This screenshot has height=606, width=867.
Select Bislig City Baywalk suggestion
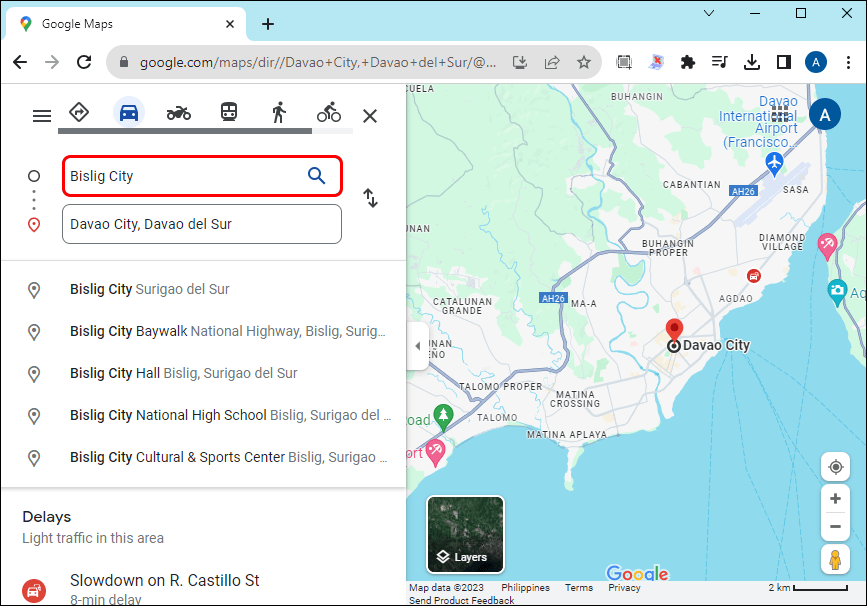[x=203, y=331]
